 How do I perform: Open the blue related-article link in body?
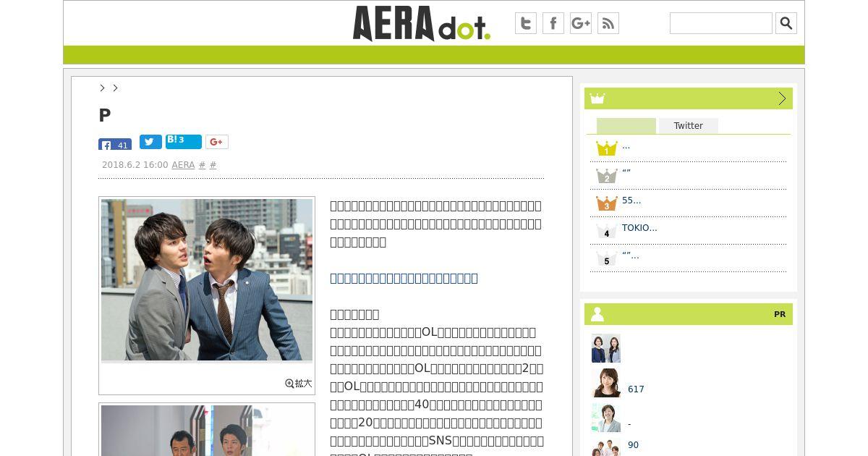tap(404, 278)
